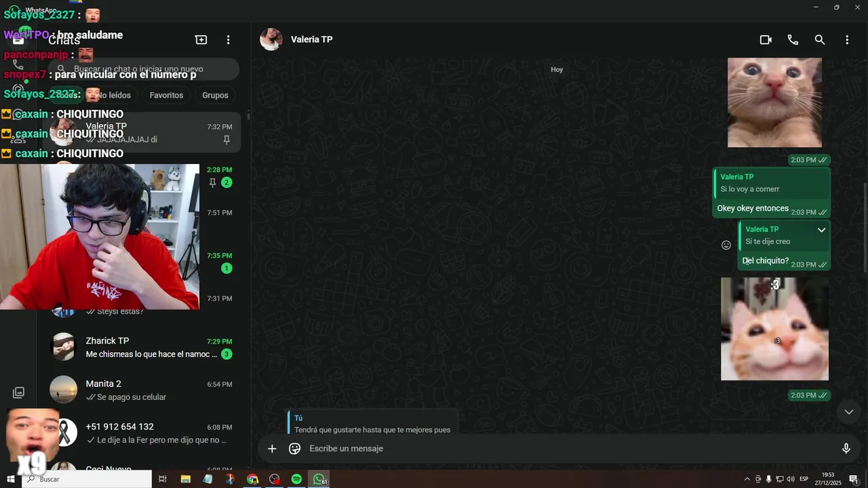Open the volume control in system tray

tap(790, 479)
